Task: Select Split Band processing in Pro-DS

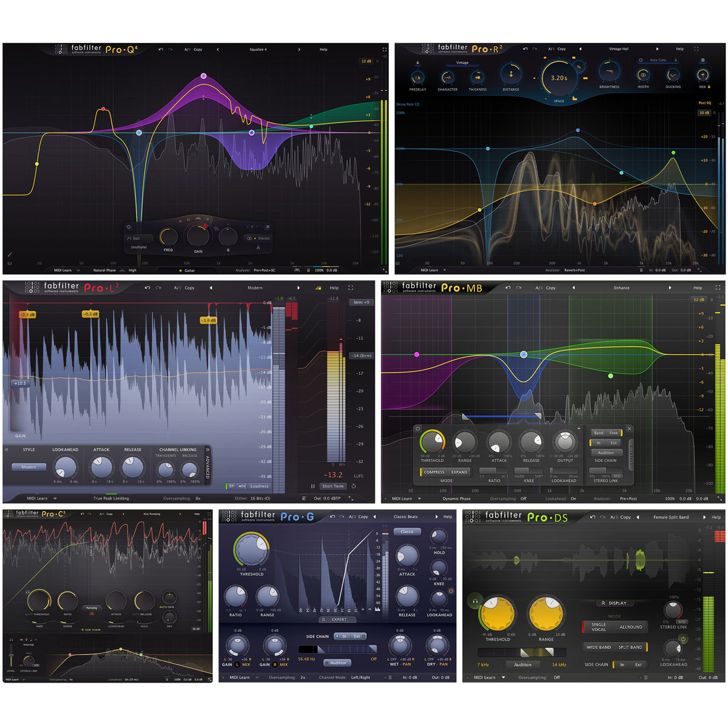Action: click(x=631, y=647)
